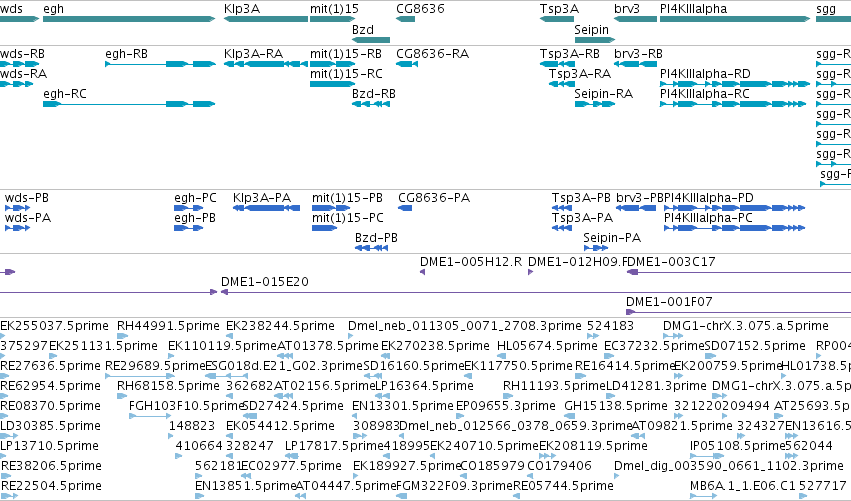Select EST RE29689.5prime
Image resolution: width=851 pixels, height=501 pixels.
pyautogui.click(x=155, y=366)
